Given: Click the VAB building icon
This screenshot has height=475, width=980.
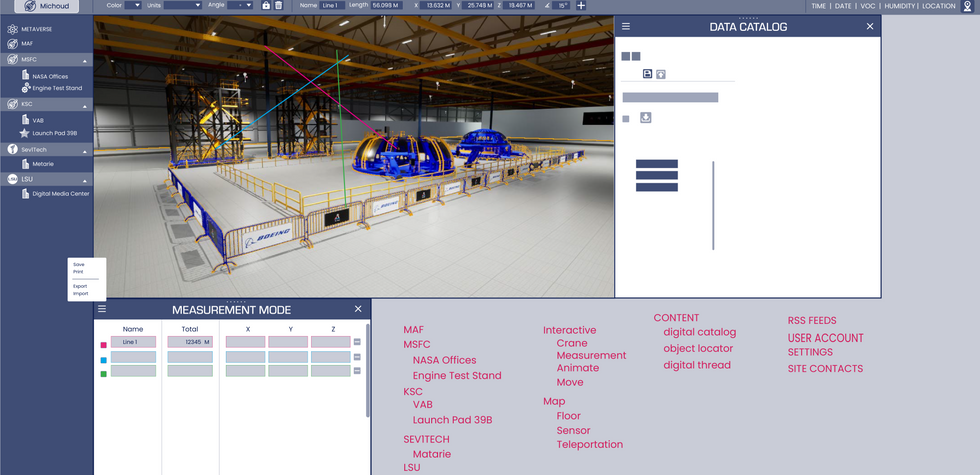Looking at the screenshot, I should pyautogui.click(x=26, y=119).
